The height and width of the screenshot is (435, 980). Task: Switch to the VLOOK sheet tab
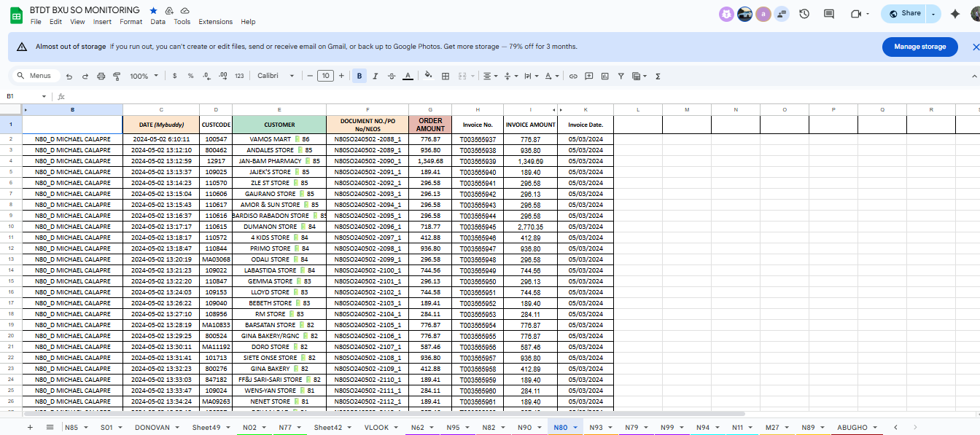coord(376,428)
